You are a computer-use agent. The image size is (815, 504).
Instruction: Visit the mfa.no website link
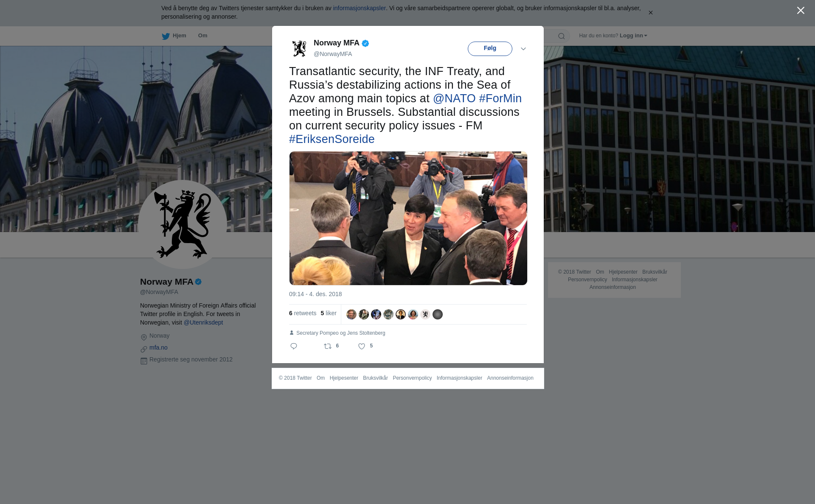pos(158,347)
